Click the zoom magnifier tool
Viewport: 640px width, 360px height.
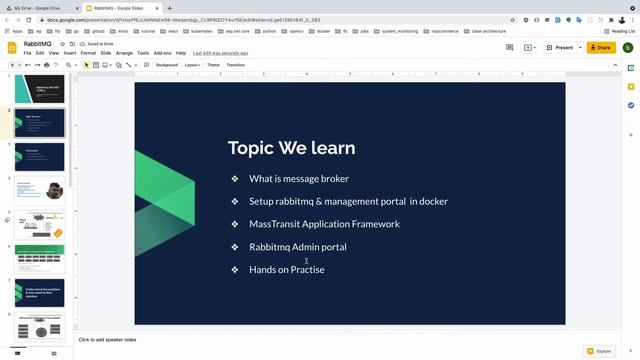coord(69,65)
